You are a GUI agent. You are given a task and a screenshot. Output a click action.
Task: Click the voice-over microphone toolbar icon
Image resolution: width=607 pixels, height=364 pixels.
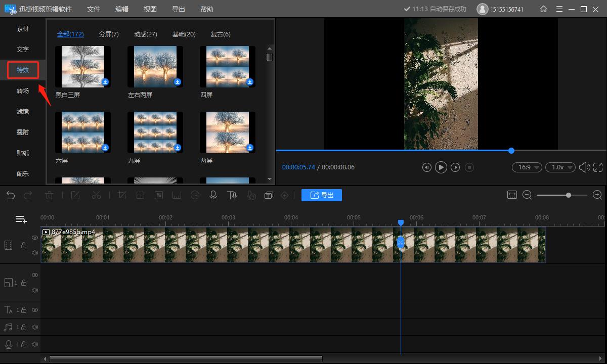[213, 195]
